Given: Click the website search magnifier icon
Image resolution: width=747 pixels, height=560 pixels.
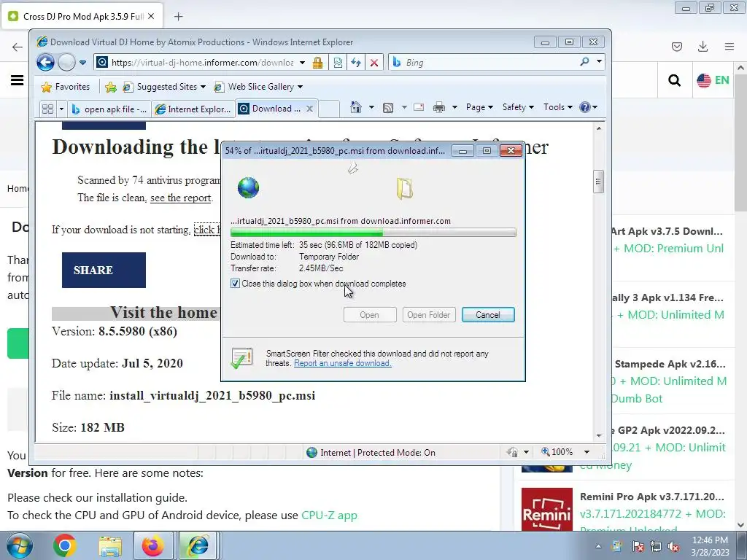Looking at the screenshot, I should 674,80.
